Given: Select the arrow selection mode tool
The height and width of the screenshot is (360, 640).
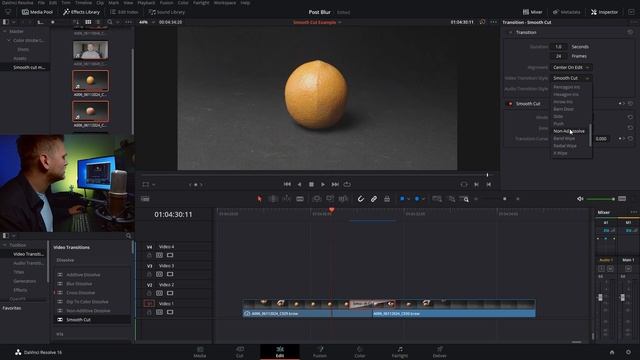Looking at the screenshot, I should pos(260,199).
